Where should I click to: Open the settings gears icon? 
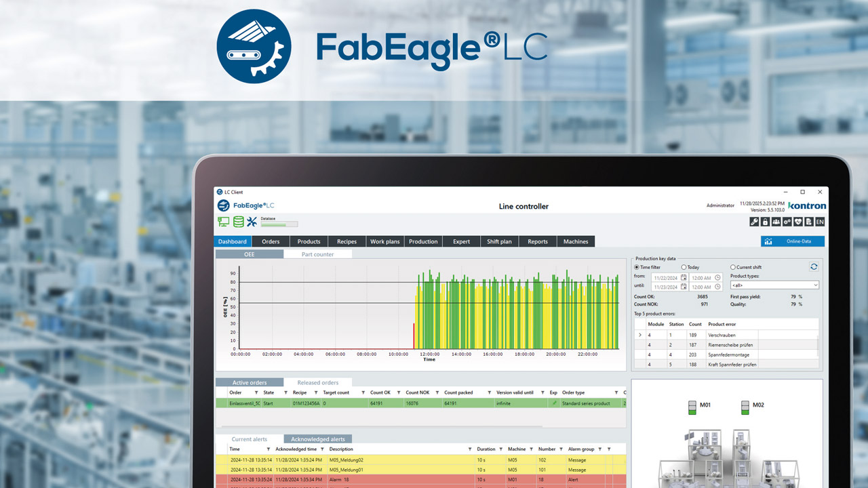(x=787, y=222)
